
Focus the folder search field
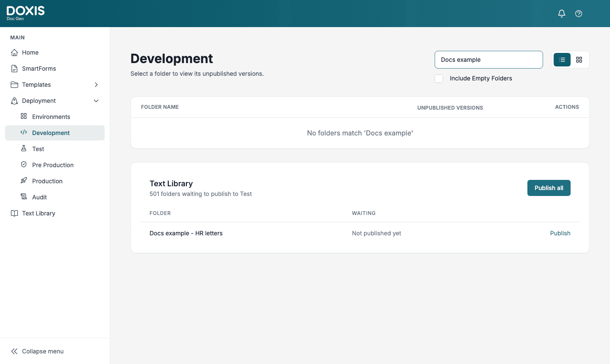(488, 60)
